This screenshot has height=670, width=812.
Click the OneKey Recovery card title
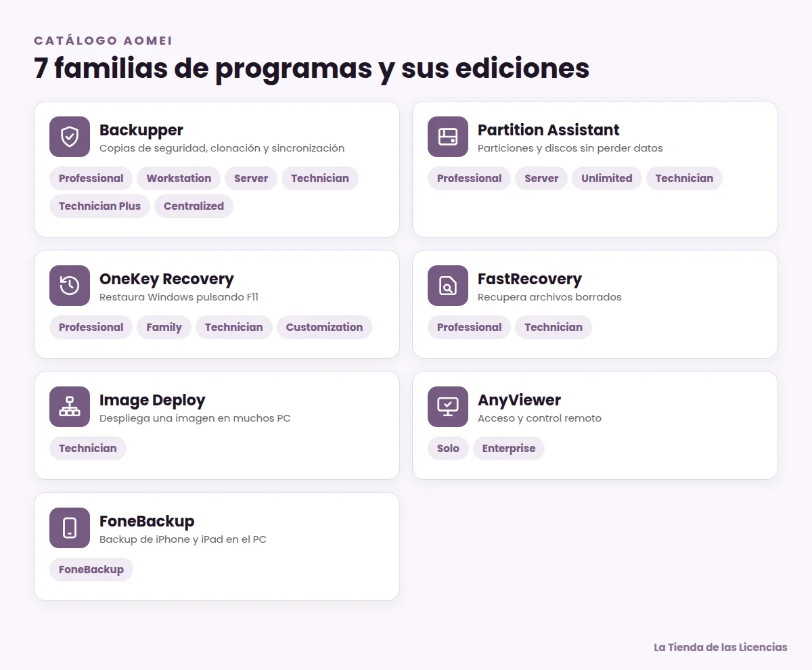(166, 279)
